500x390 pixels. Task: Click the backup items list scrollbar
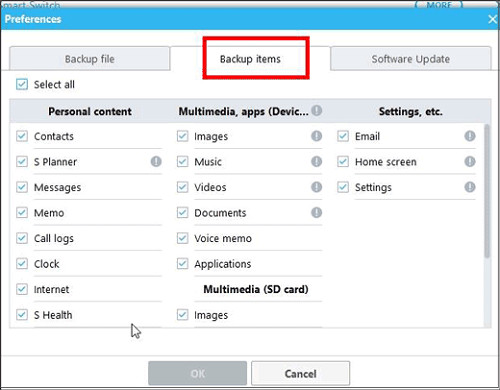[487, 191]
